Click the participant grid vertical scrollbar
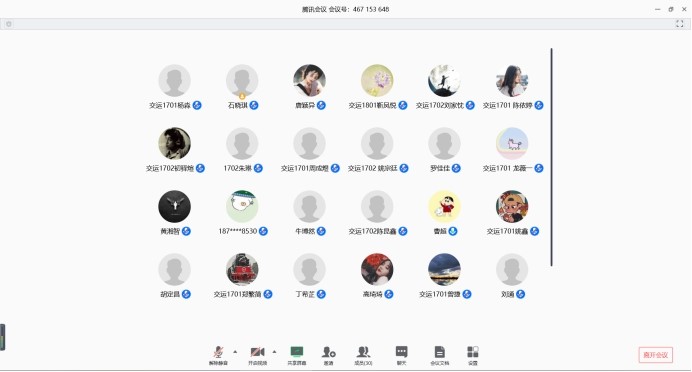The image size is (692, 372). [x=552, y=157]
